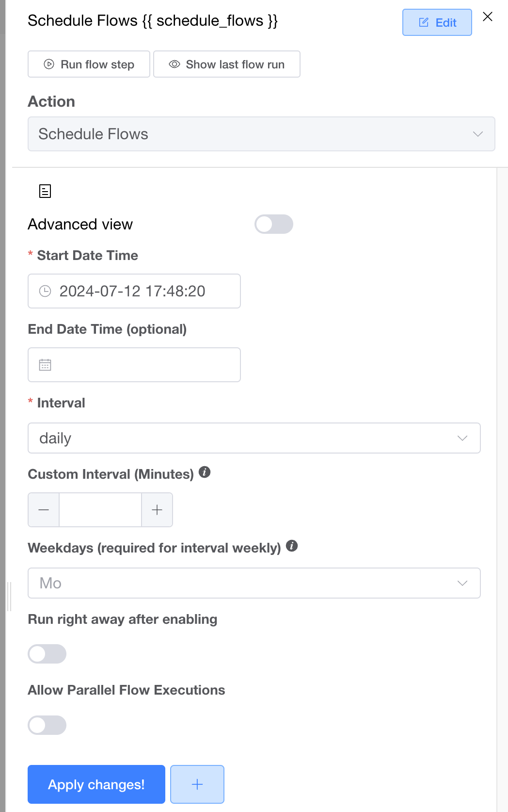Open the Weekdays dropdown
Image resolution: width=508 pixels, height=812 pixels.
coord(254,583)
